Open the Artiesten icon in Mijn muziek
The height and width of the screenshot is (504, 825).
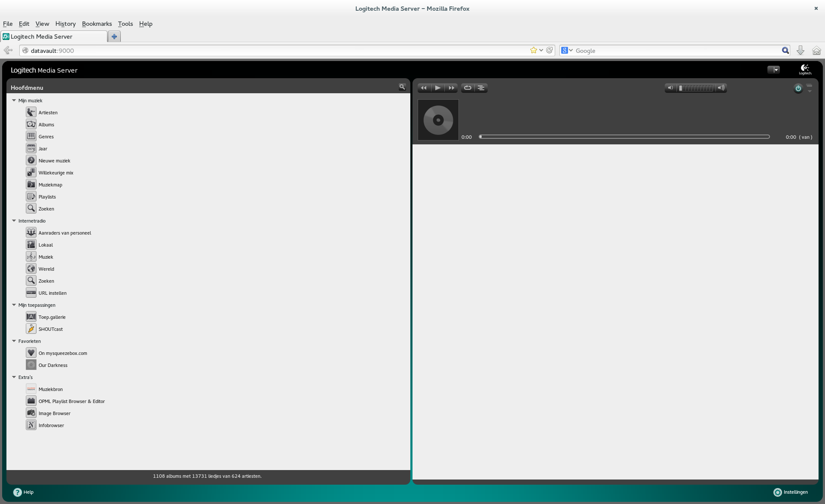[x=31, y=112]
